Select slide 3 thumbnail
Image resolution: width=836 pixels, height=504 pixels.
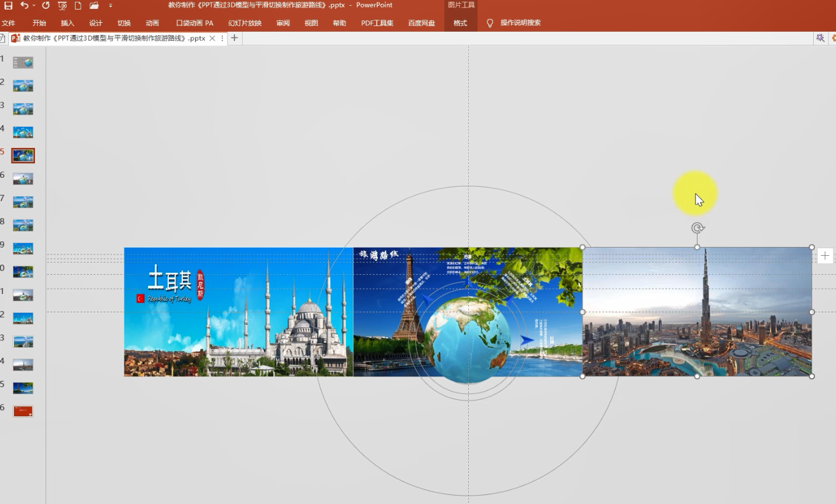[x=23, y=109]
